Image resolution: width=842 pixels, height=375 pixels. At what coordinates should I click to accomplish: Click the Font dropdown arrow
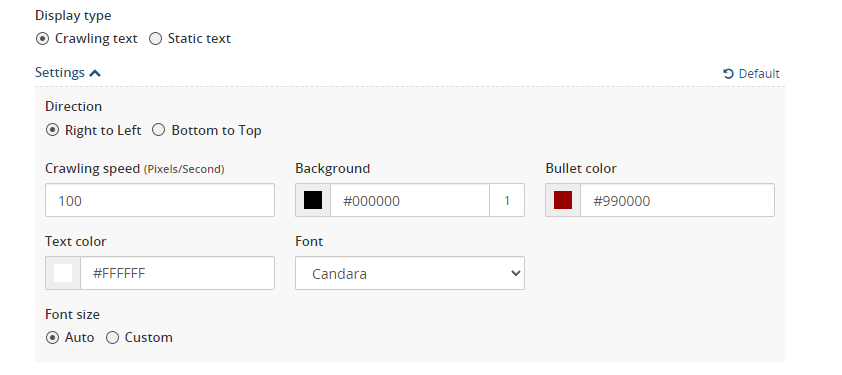tap(516, 273)
